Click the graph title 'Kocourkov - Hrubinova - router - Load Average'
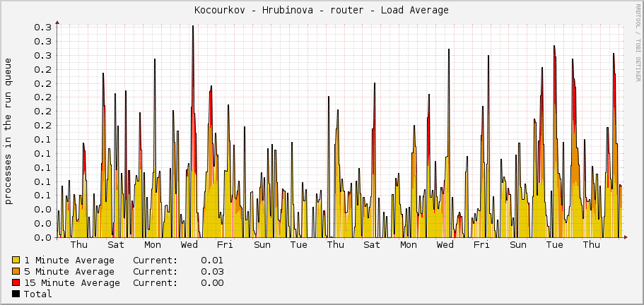The height and width of the screenshot is (305, 644). point(322,11)
